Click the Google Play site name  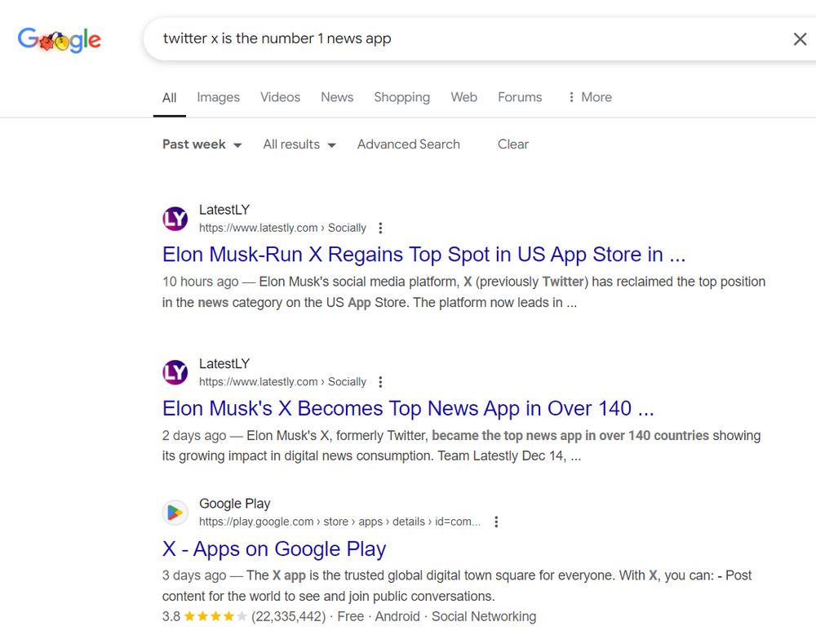pyautogui.click(x=235, y=504)
